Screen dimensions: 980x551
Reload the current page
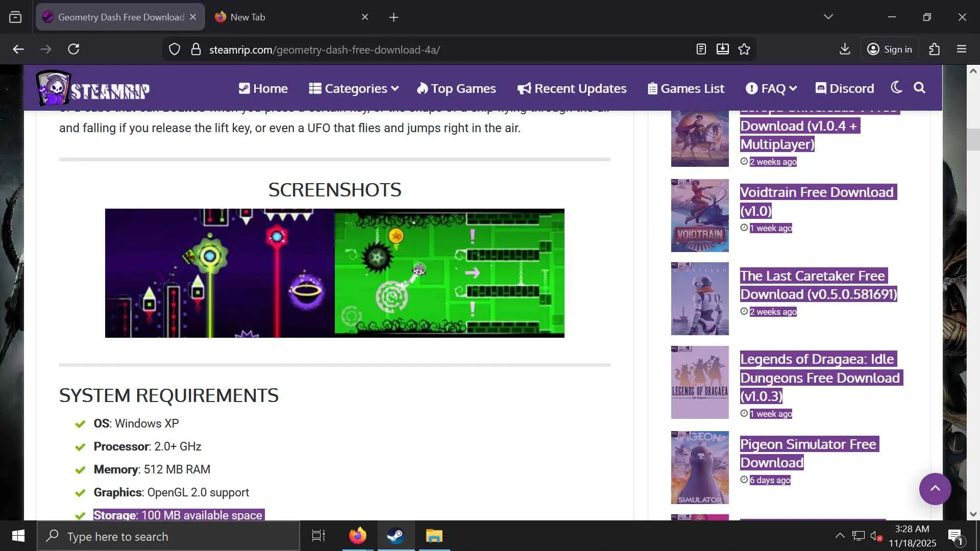pos(73,49)
